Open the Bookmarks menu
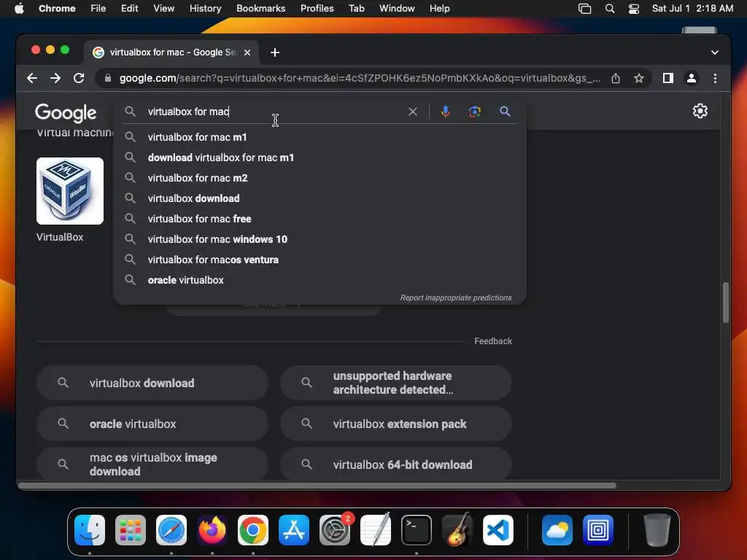The image size is (747, 560). click(260, 9)
